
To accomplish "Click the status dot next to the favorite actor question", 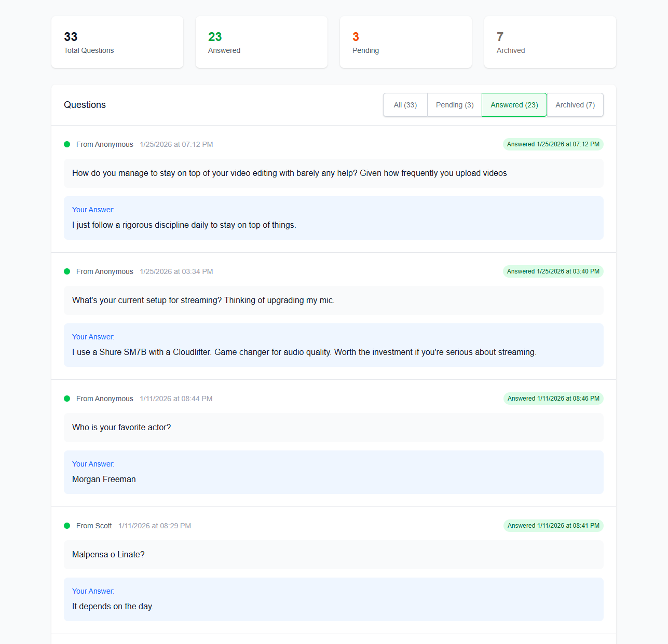I will pos(67,399).
